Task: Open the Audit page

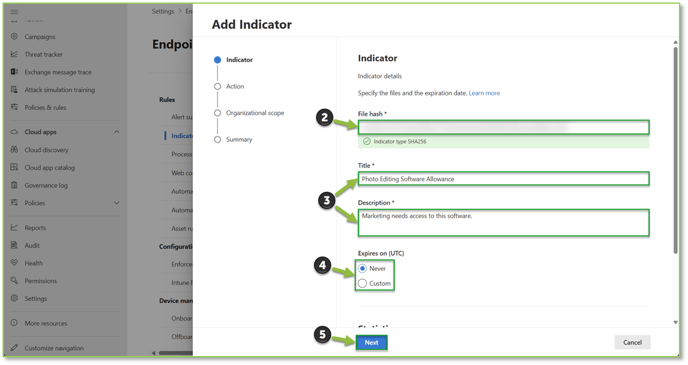Action: pyautogui.click(x=32, y=246)
